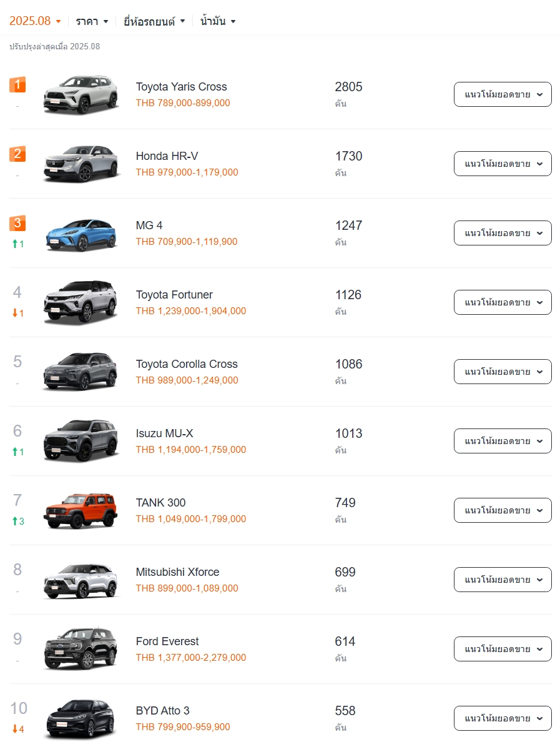
Task: Expand sales trend for Honda HR-V
Action: [x=503, y=164]
